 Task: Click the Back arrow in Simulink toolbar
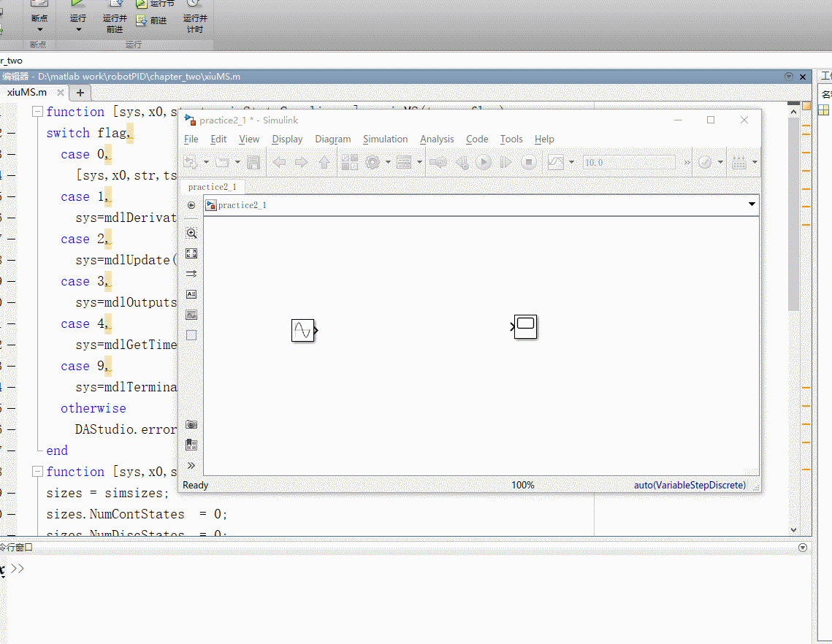(279, 162)
